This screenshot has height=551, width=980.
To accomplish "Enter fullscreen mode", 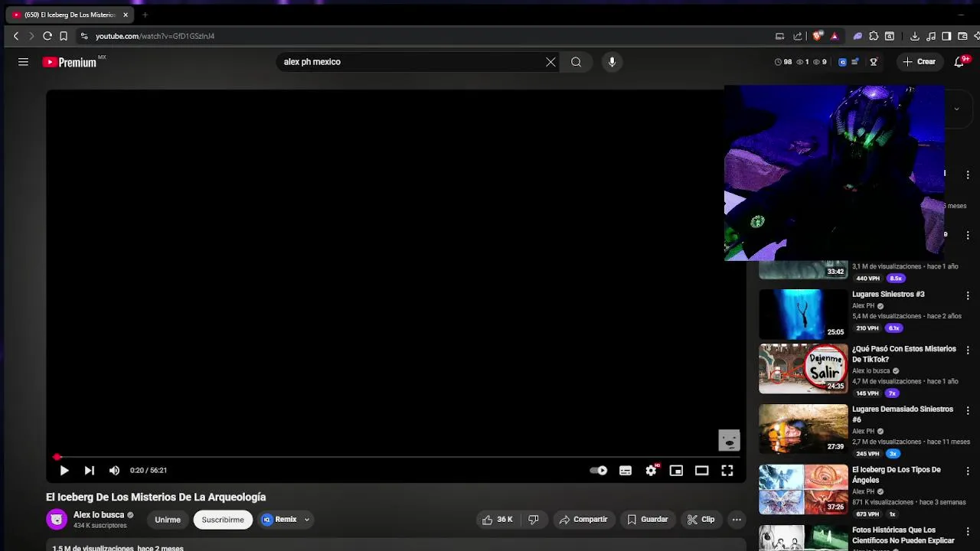I will (x=727, y=471).
